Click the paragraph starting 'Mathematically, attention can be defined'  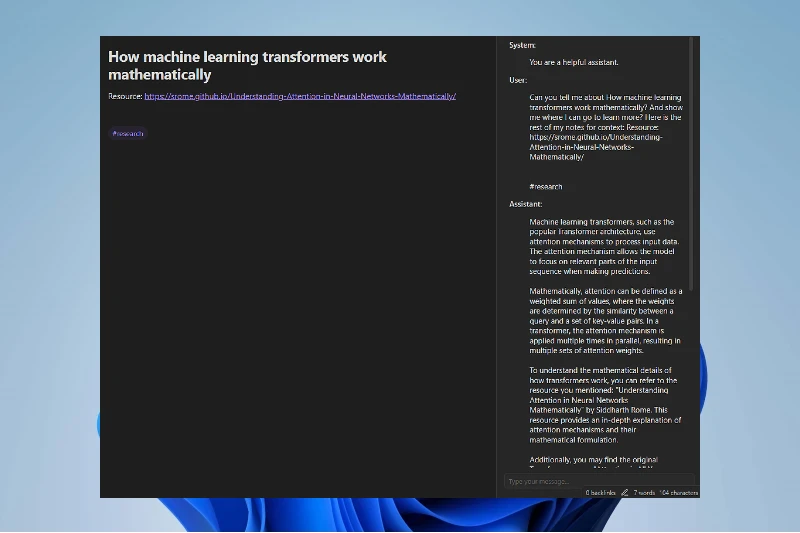(x=606, y=321)
